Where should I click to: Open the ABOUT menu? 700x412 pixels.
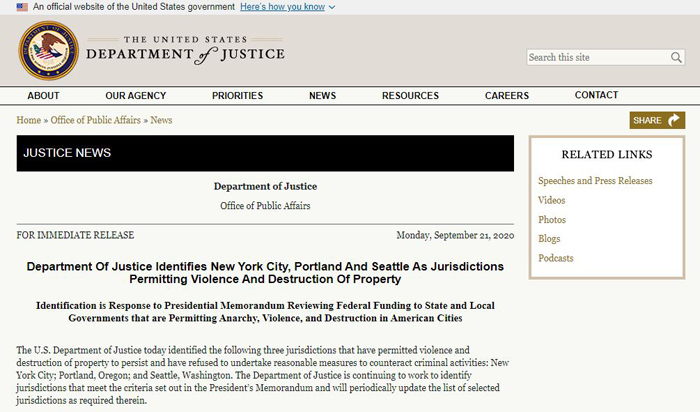click(x=43, y=96)
